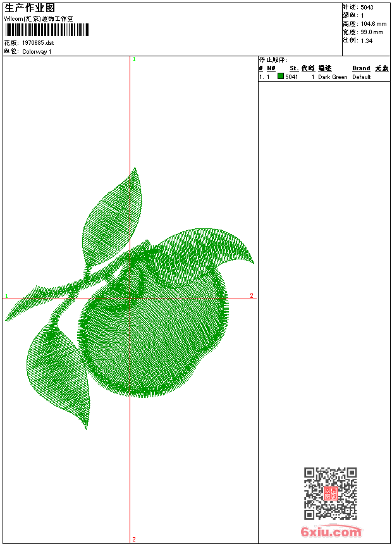The image size is (392, 544).
Task: Click the width value 99.0 mm
Action: point(372,32)
